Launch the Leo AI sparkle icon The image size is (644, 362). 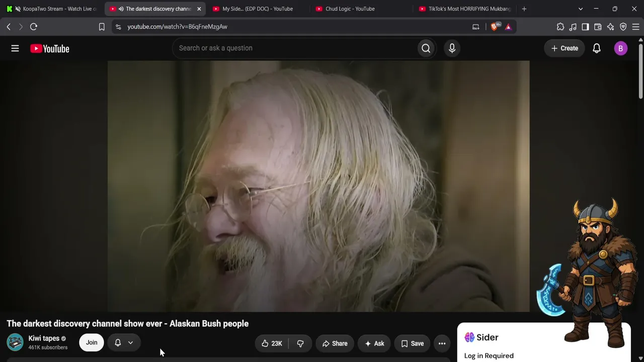610,27
